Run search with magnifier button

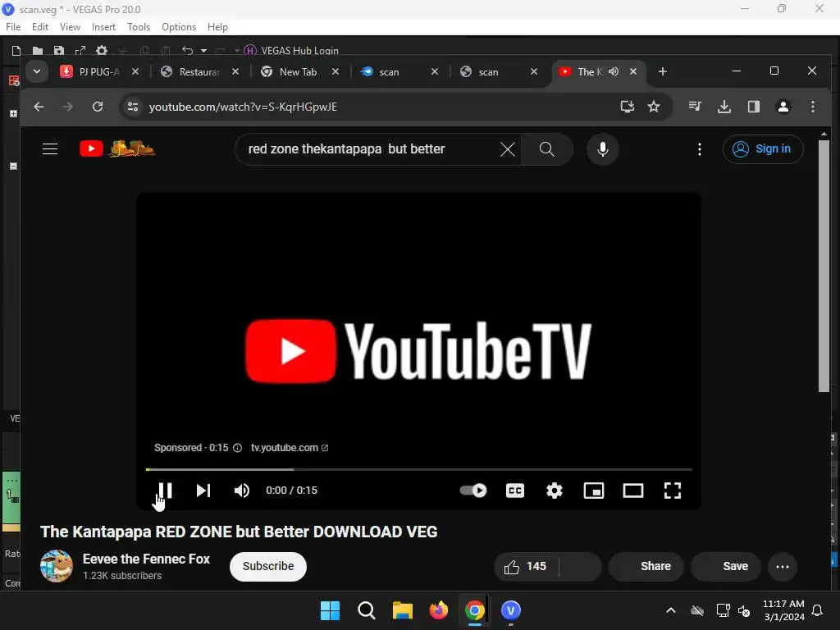546,149
